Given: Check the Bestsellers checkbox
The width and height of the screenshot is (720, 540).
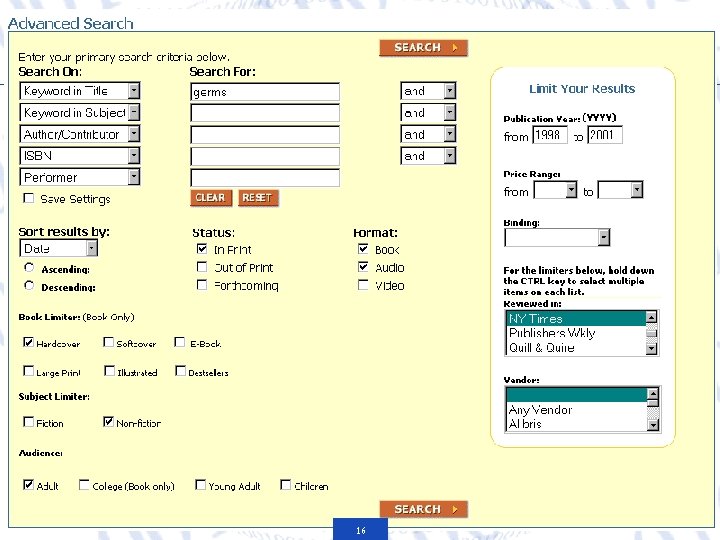Looking at the screenshot, I should click(180, 371).
